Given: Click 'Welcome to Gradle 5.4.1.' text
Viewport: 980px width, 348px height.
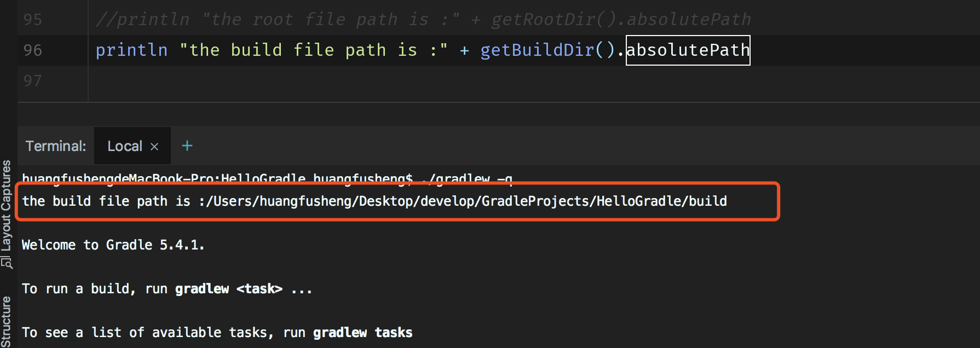Looking at the screenshot, I should click(113, 245).
